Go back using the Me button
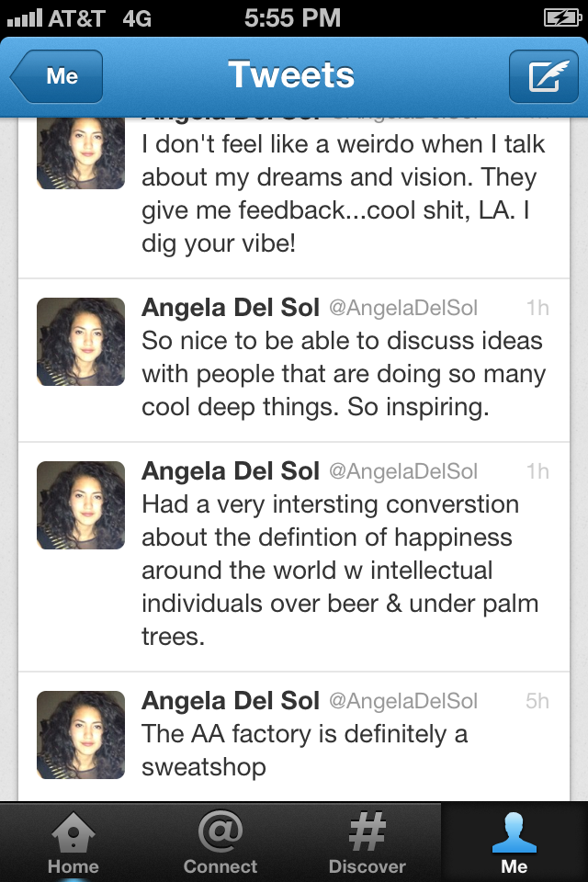588x882 pixels. [58, 76]
